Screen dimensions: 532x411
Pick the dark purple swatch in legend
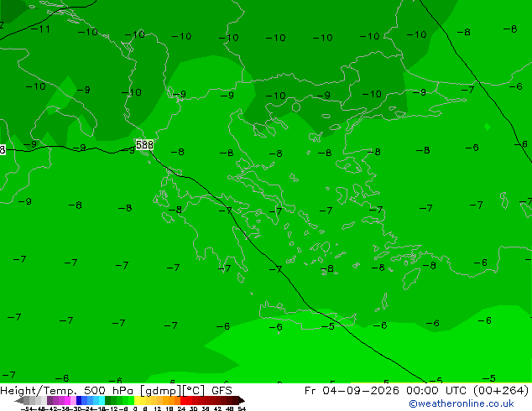(50, 400)
